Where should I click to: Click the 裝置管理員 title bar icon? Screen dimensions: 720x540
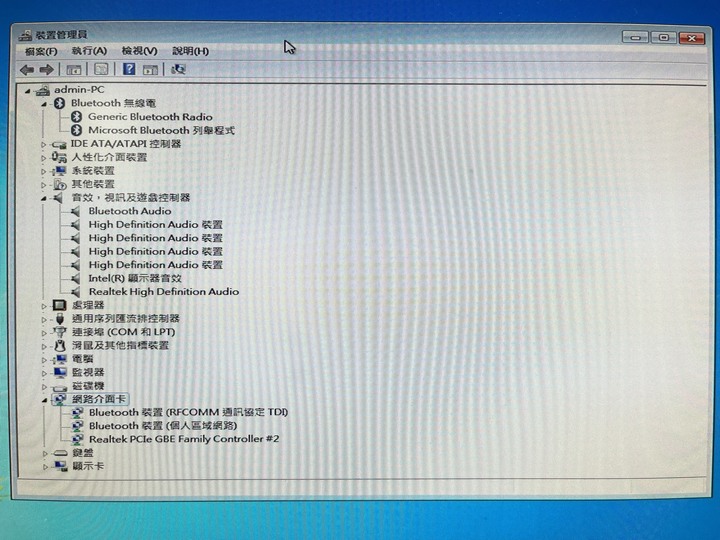click(26, 35)
